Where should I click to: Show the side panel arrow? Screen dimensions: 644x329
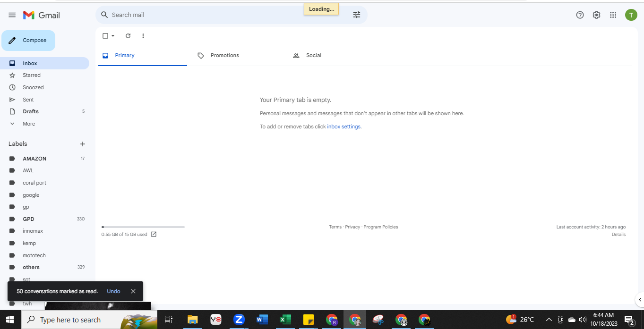[640, 300]
